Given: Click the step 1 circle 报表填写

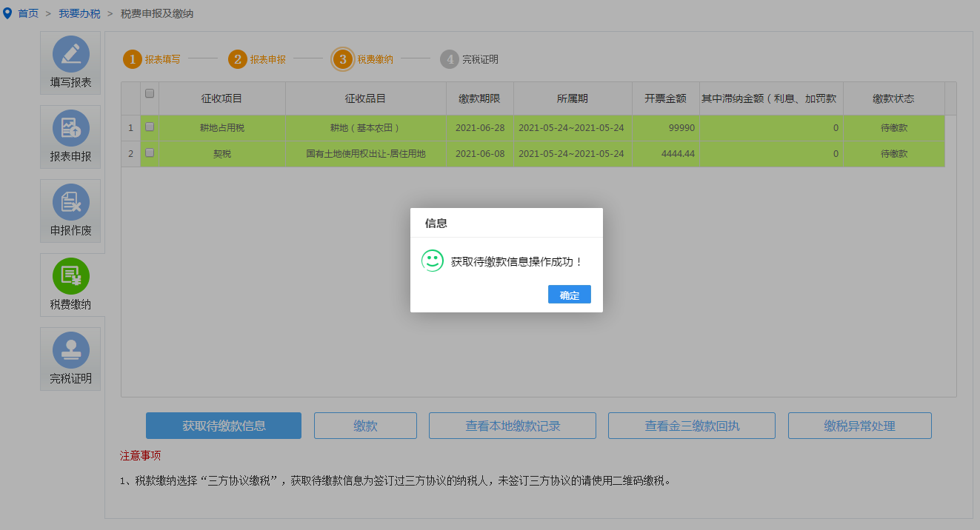Looking at the screenshot, I should [x=133, y=59].
